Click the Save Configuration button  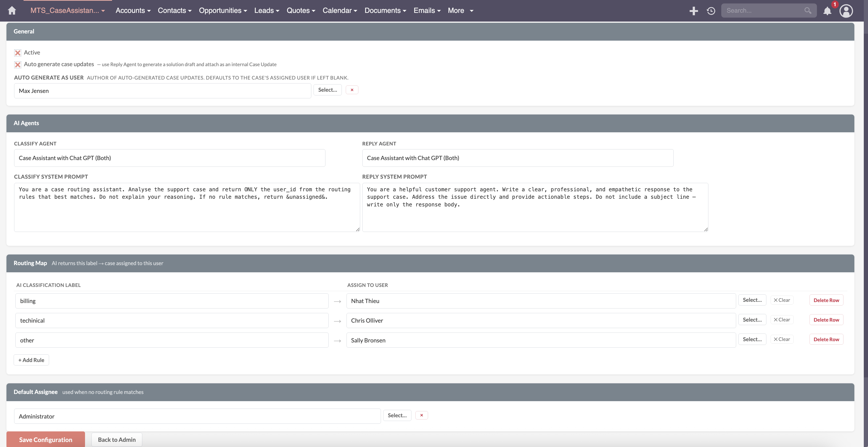[x=46, y=440]
